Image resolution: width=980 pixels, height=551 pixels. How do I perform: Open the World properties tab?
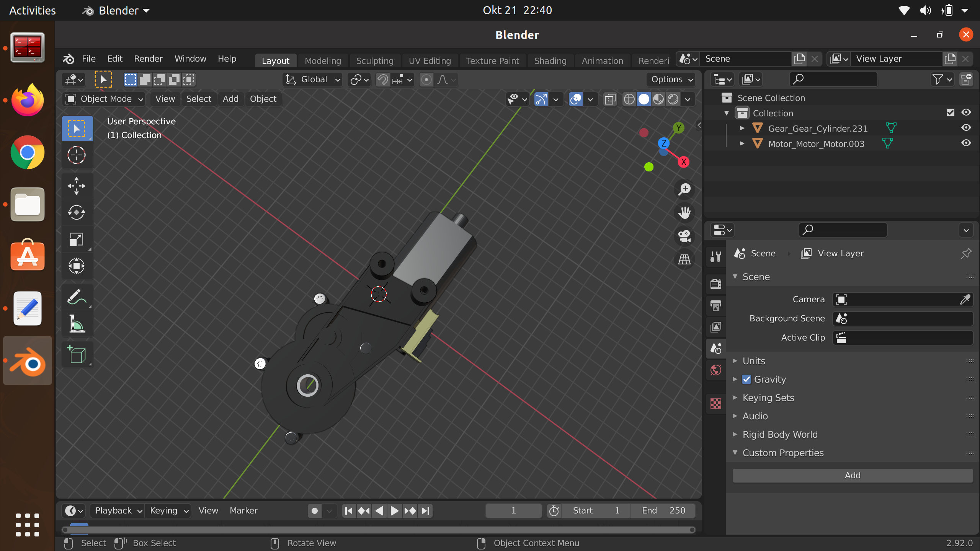tap(715, 370)
